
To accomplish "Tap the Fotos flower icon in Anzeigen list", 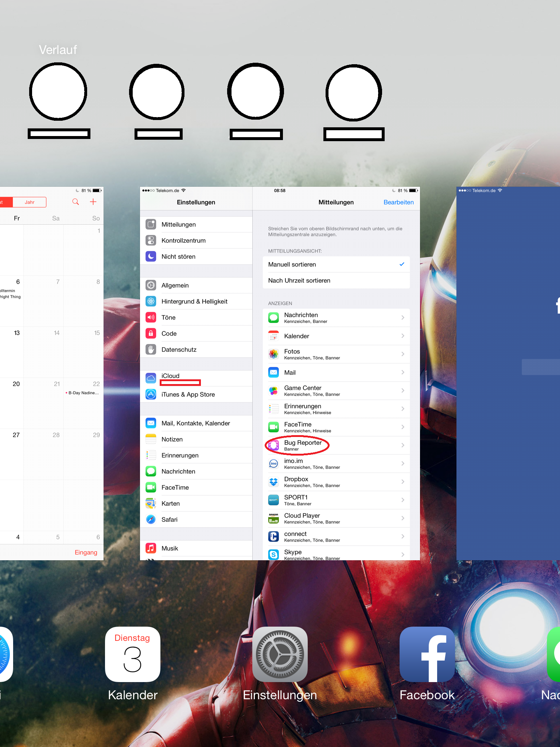I will click(273, 354).
